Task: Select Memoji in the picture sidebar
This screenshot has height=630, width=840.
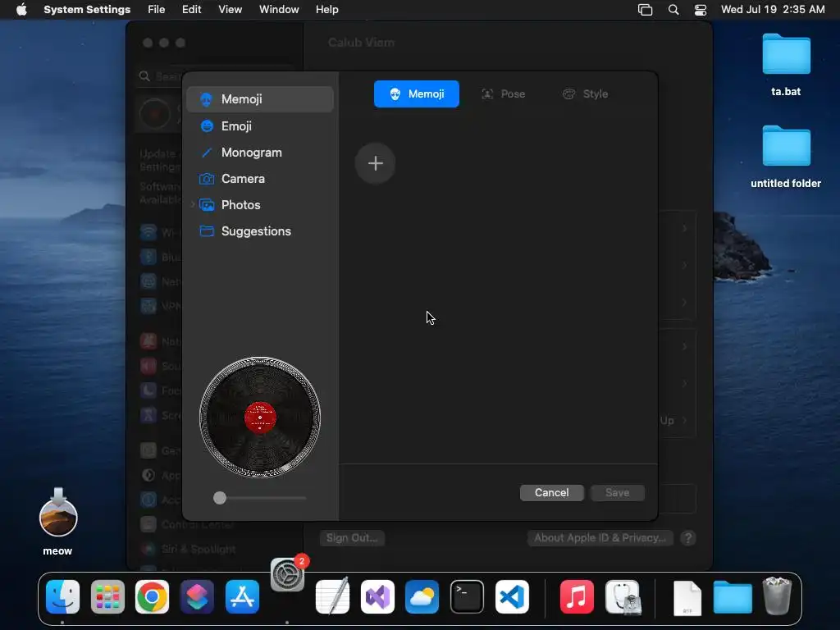Action: point(260,99)
